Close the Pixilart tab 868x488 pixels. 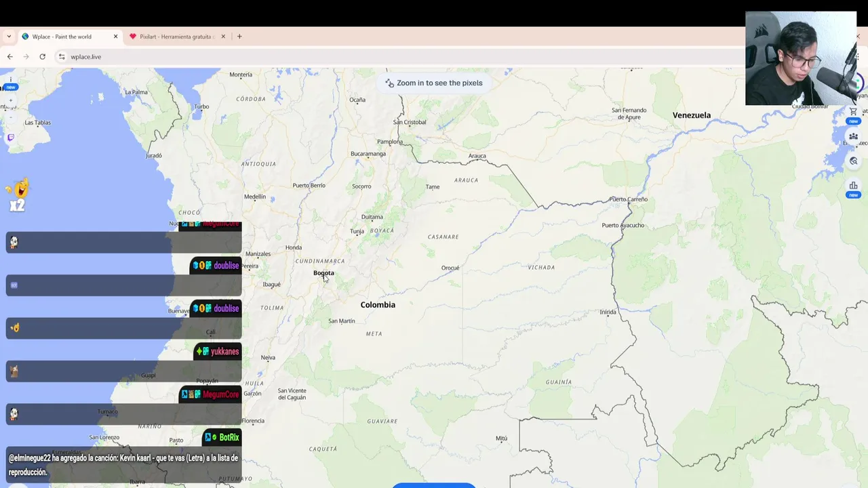223,37
